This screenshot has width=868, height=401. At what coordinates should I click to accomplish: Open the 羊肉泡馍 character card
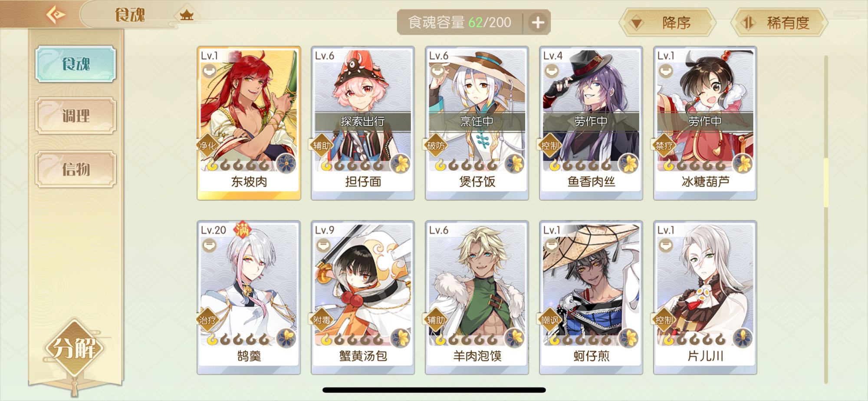point(477,298)
